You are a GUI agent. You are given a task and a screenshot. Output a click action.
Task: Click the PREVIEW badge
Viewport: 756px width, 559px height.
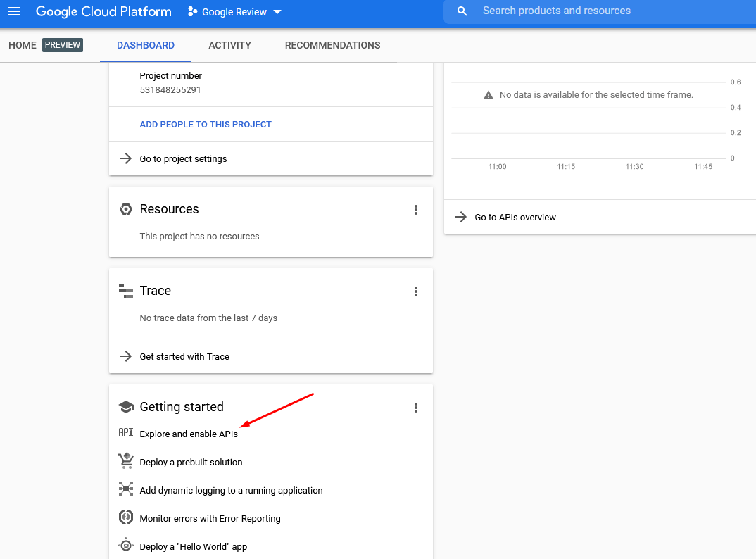pos(63,45)
